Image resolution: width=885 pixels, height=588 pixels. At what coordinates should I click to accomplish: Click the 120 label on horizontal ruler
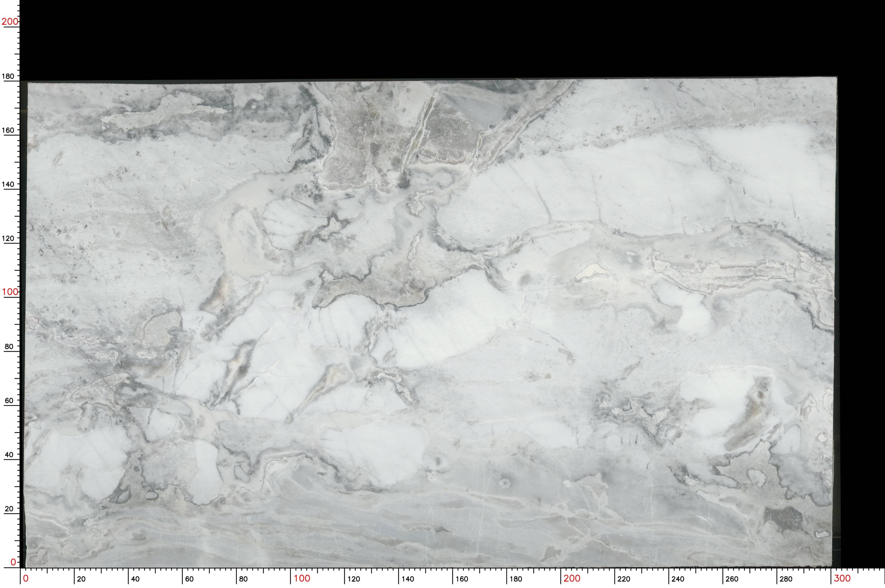353,579
